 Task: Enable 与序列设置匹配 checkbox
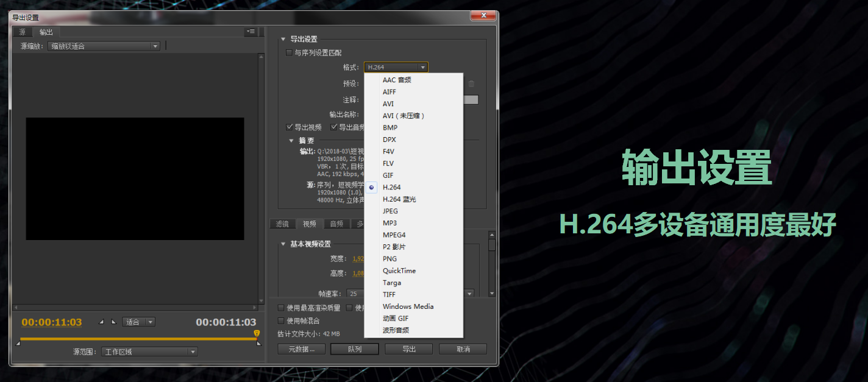[x=289, y=52]
